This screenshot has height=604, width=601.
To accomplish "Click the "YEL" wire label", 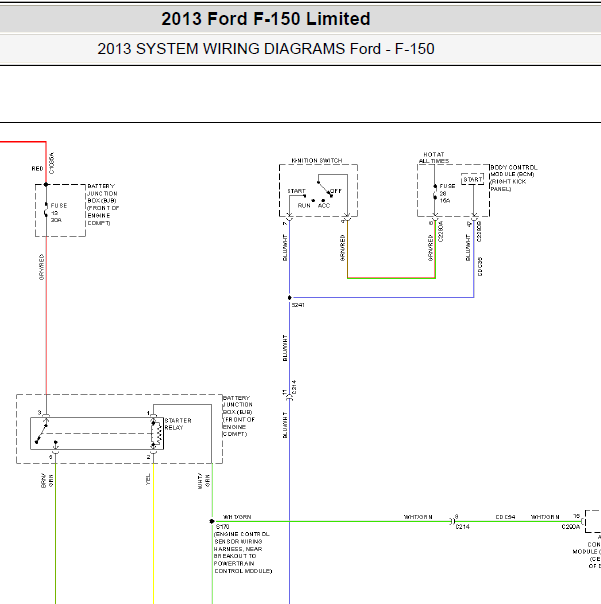I will (x=148, y=479).
